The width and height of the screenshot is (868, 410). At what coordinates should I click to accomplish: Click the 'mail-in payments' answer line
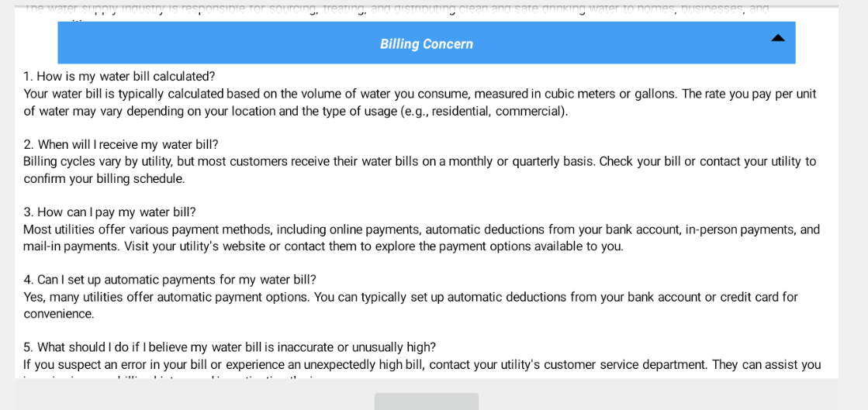point(323,246)
